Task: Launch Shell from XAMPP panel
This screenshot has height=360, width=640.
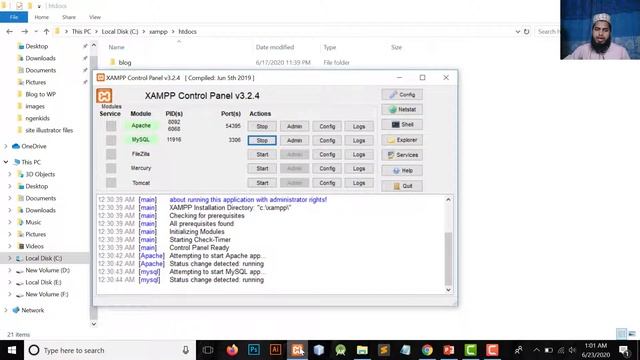Action: pyautogui.click(x=402, y=124)
